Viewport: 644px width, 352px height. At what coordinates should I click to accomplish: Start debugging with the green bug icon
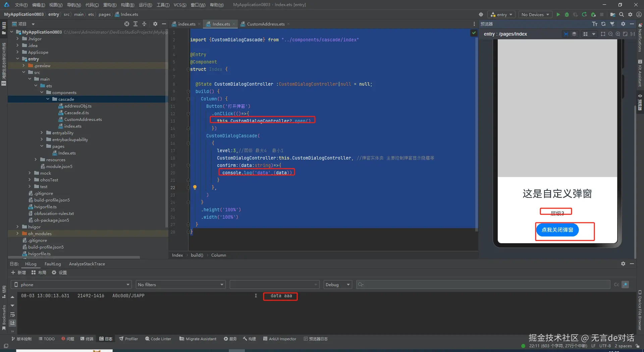[x=567, y=14]
